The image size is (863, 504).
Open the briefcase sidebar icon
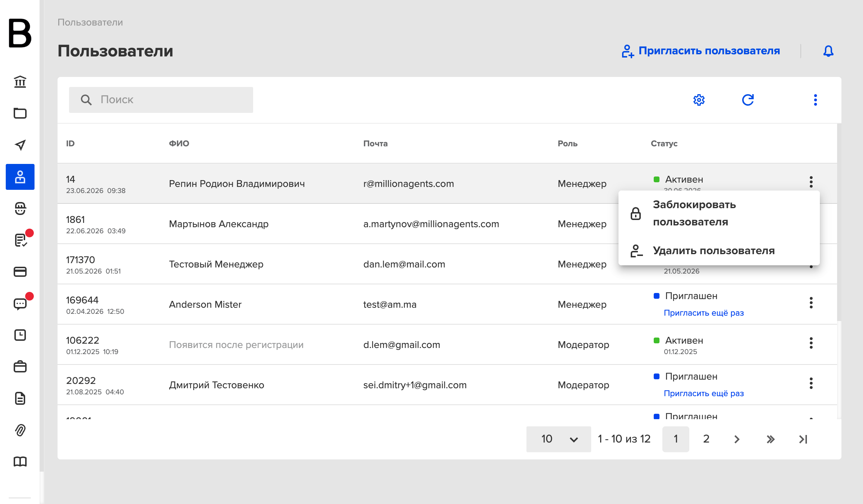tap(20, 367)
